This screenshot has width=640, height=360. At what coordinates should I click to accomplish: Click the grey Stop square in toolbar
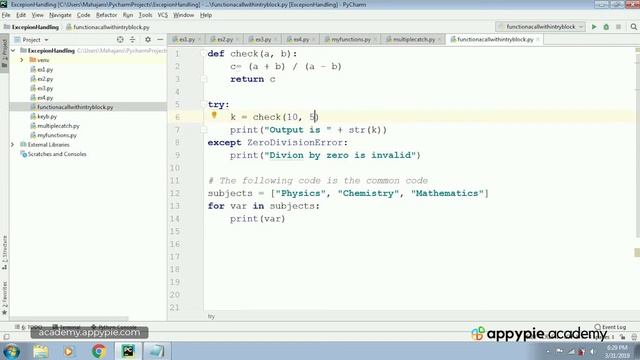[618, 27]
